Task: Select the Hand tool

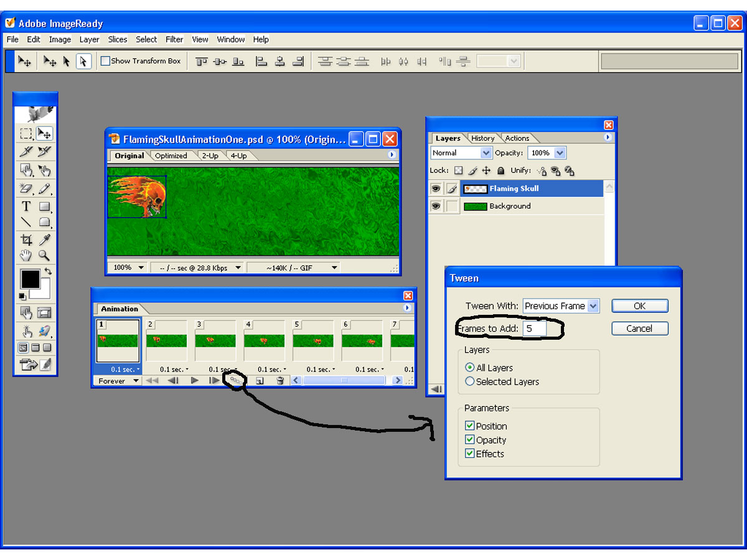Action: [x=26, y=255]
